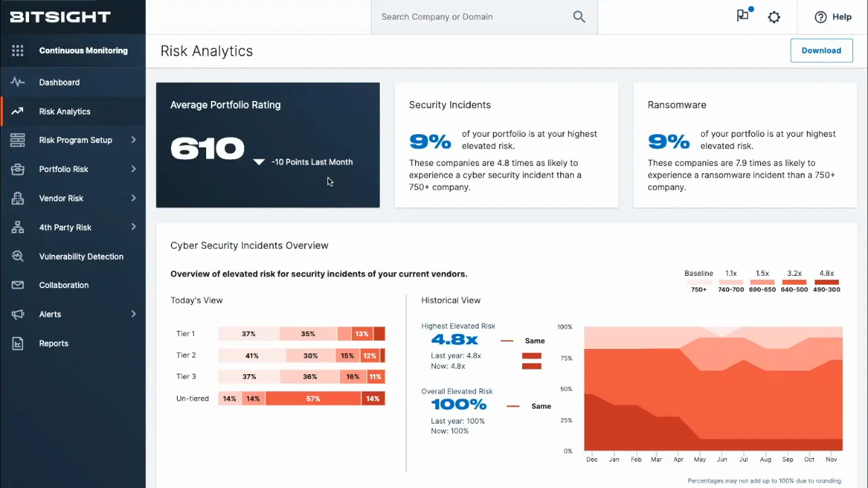Open the Alerts navigation entry
Image resolution: width=868 pixels, height=488 pixels.
pos(50,314)
